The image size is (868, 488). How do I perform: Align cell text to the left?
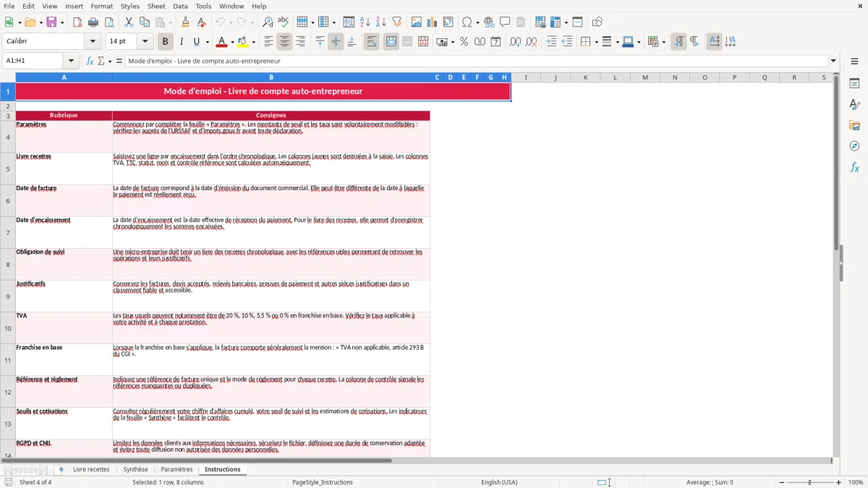point(268,42)
